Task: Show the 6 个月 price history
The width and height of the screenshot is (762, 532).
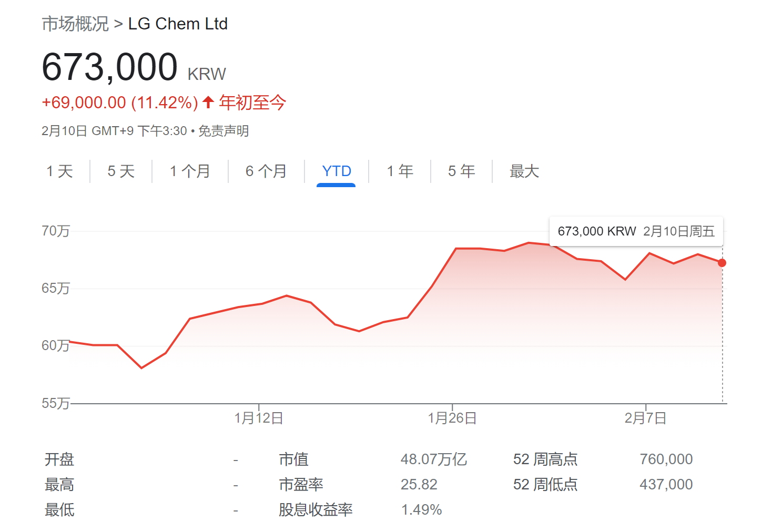Action: [x=266, y=171]
